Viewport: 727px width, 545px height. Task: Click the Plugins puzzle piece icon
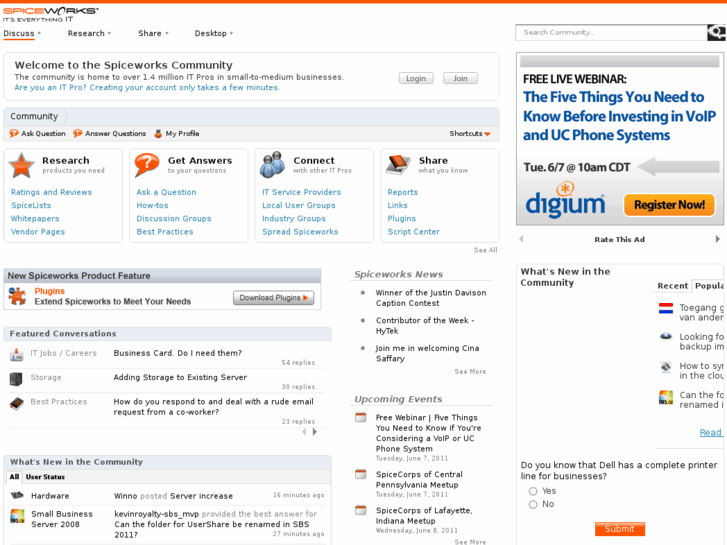click(18, 296)
